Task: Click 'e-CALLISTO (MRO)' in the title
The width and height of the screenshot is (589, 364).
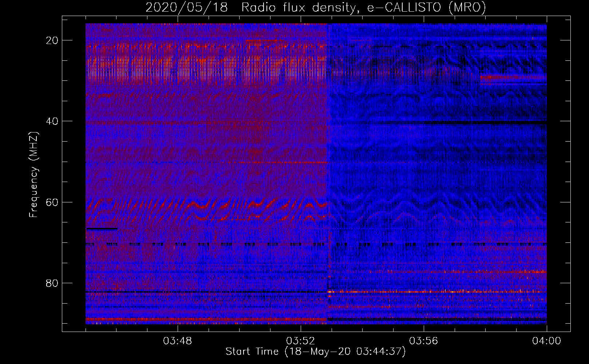Action: click(426, 7)
